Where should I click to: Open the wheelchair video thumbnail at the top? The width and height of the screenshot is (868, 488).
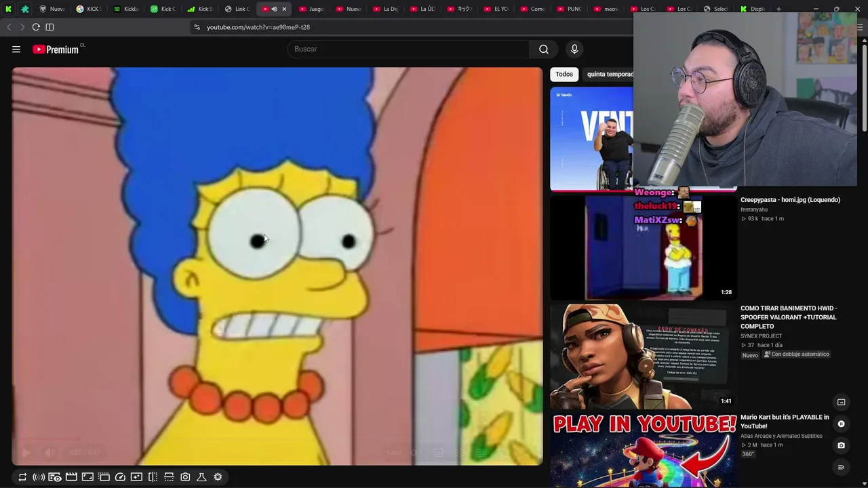[x=591, y=138]
